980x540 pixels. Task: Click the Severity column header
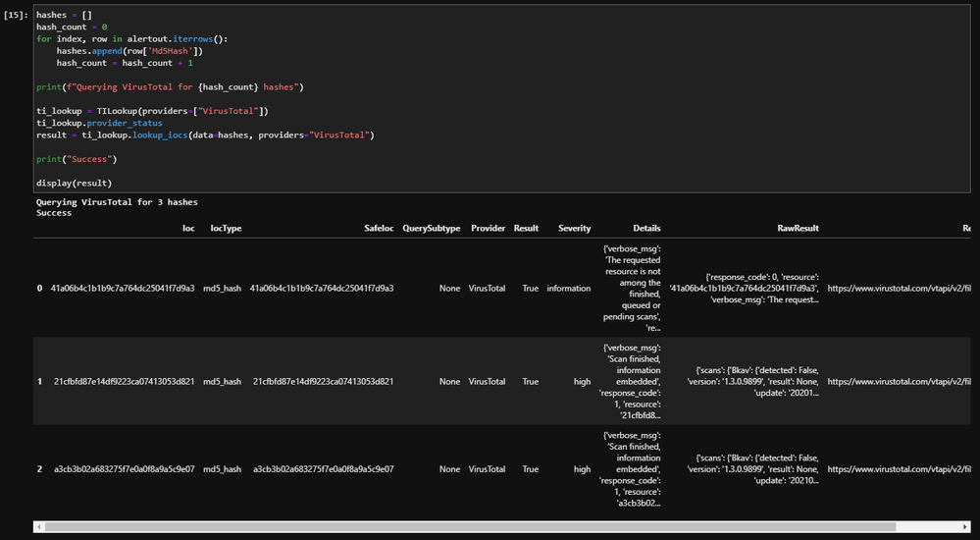point(575,229)
